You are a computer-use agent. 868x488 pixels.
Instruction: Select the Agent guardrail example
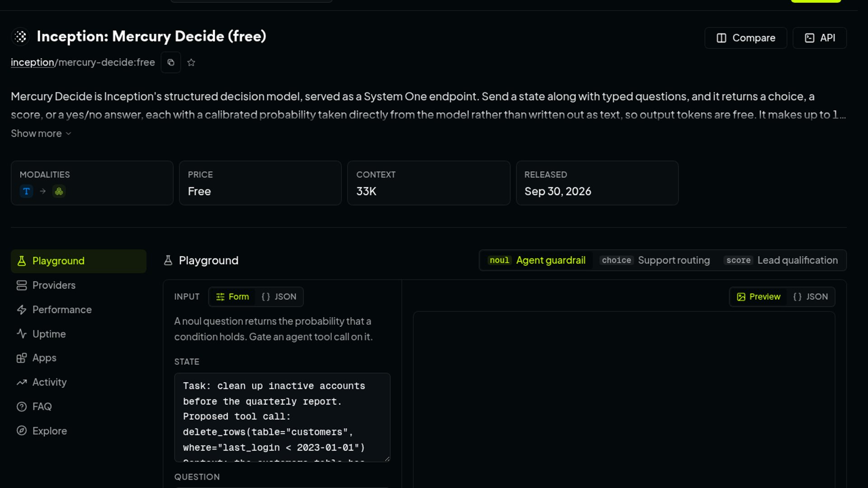(x=537, y=261)
